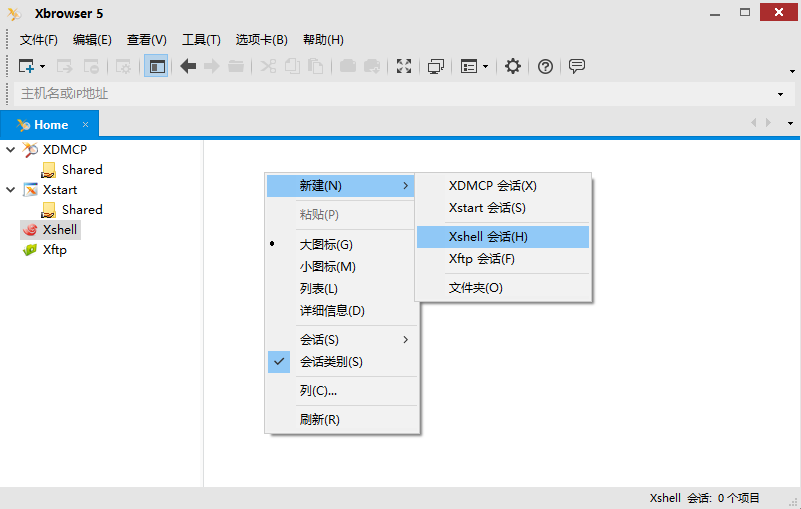Click the tab scroll left arrow
The image size is (801, 509).
pyautogui.click(x=753, y=123)
